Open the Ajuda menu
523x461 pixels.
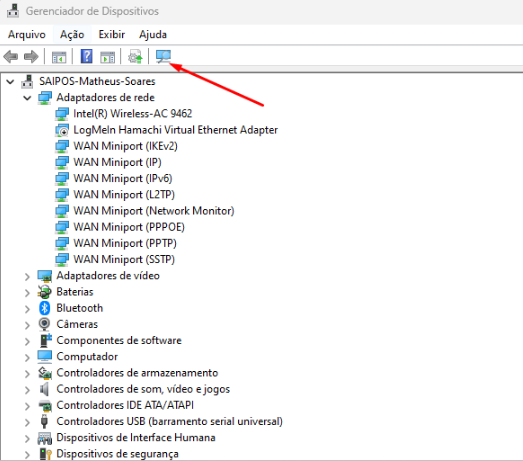pyautogui.click(x=153, y=34)
